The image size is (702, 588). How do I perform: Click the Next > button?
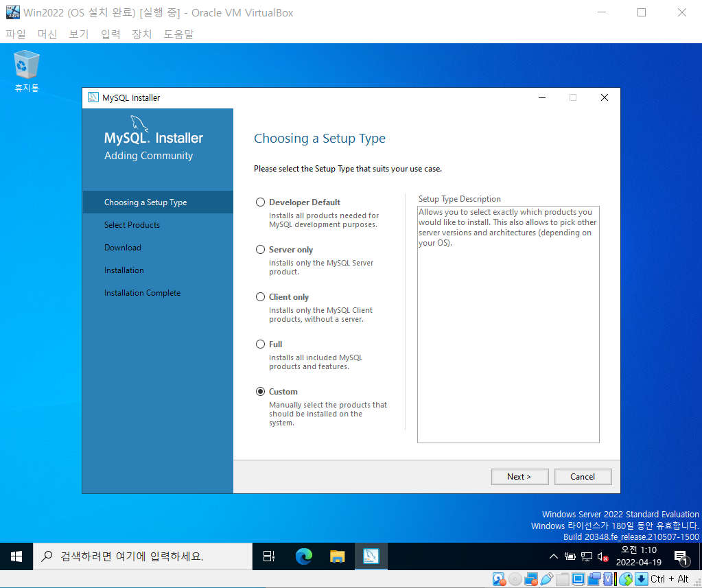pos(519,477)
